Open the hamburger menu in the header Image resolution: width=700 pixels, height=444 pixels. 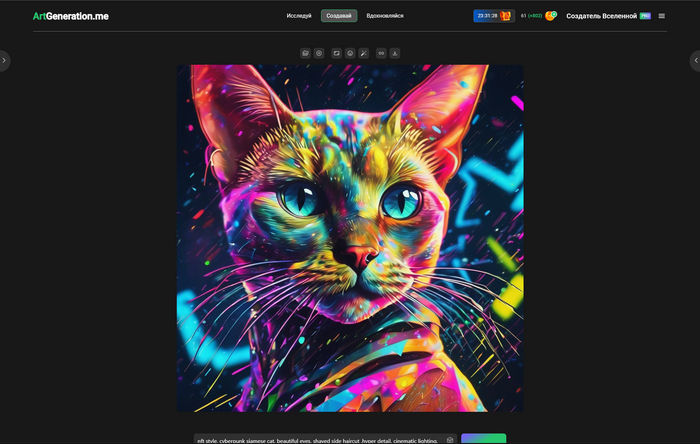[662, 16]
